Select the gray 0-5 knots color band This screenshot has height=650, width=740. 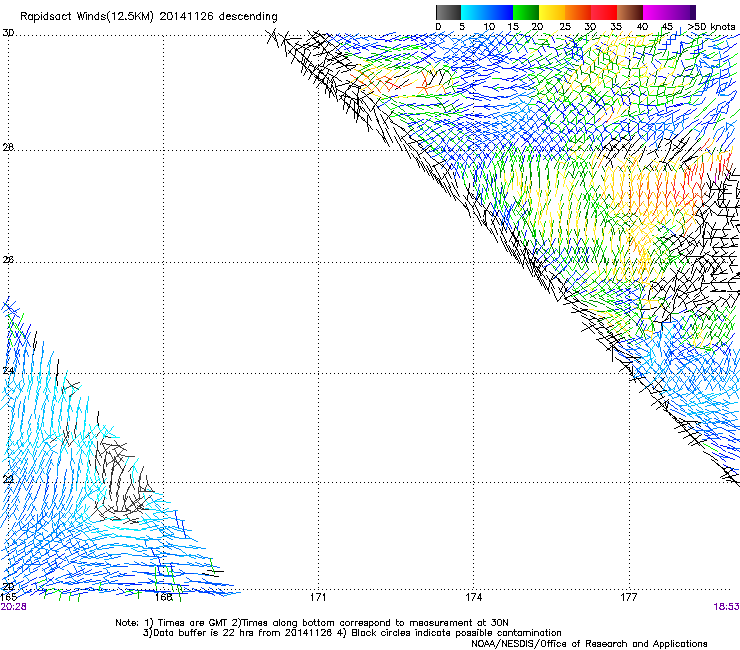tap(448, 12)
